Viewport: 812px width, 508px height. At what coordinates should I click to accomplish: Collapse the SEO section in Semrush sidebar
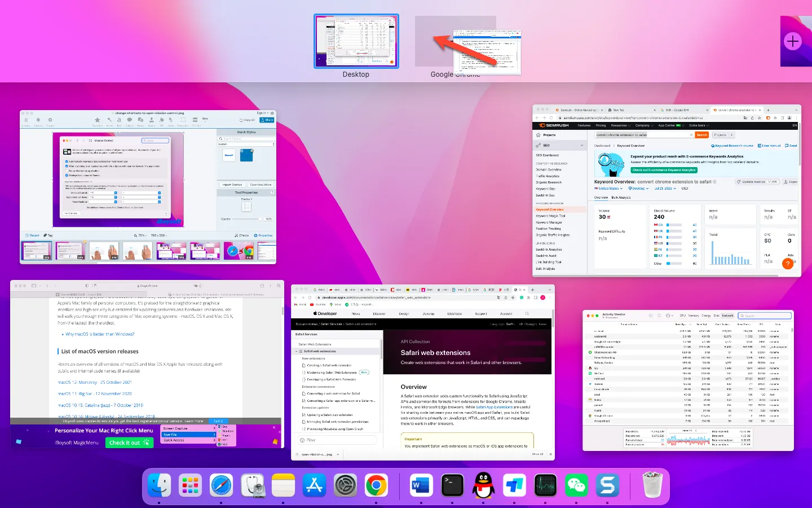[x=581, y=145]
